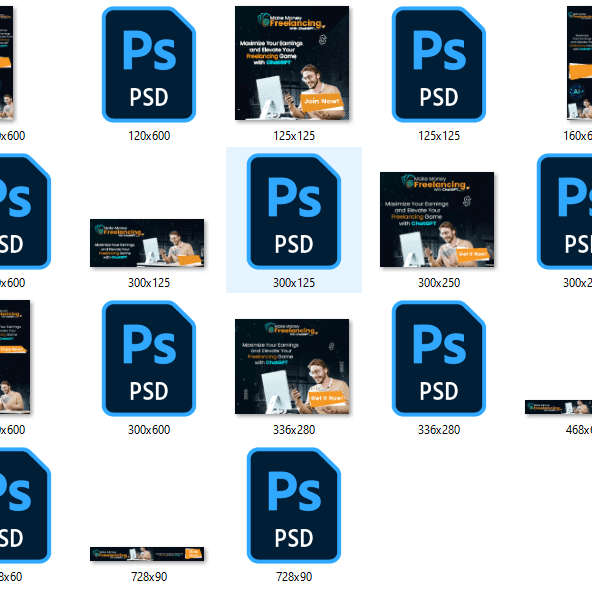Open the 125x125 banner image thumbnail
This screenshot has height=594, width=592.
click(292, 63)
